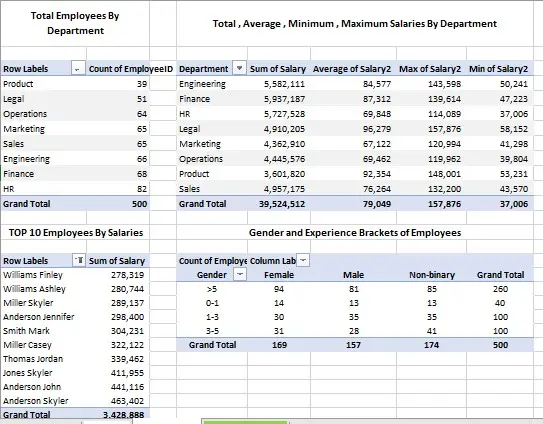Select Anderson Skyler's salary 463,402
Viewport: 543px width, 424px height.
click(127, 401)
